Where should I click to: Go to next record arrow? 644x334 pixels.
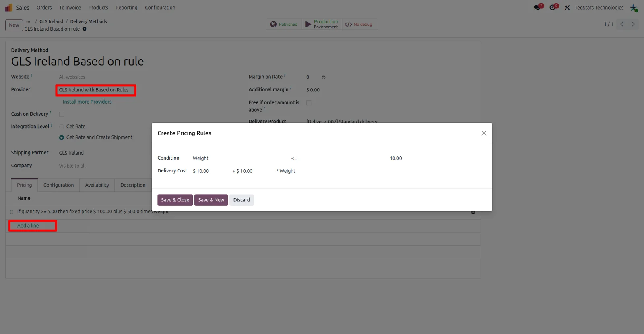(x=633, y=24)
